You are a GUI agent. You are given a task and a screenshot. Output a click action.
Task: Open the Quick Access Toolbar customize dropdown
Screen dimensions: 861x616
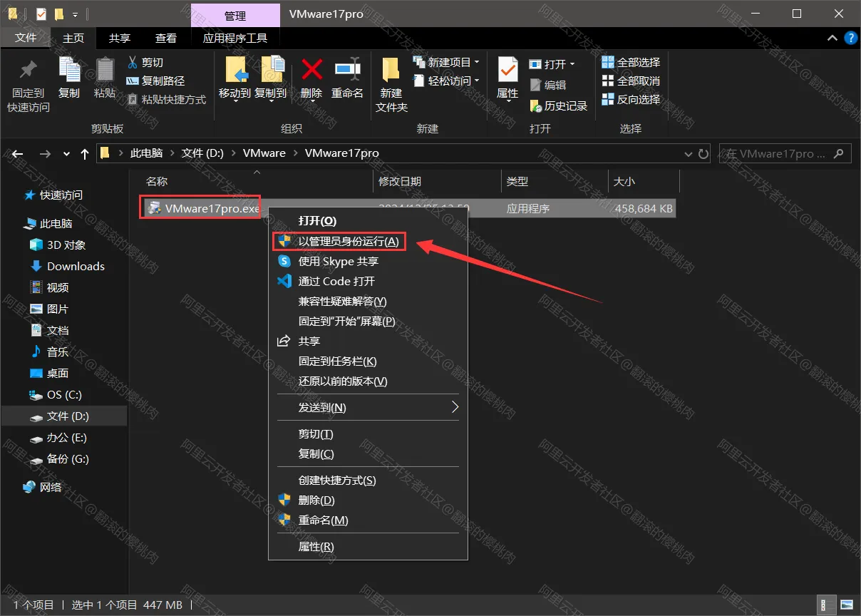pyautogui.click(x=75, y=14)
